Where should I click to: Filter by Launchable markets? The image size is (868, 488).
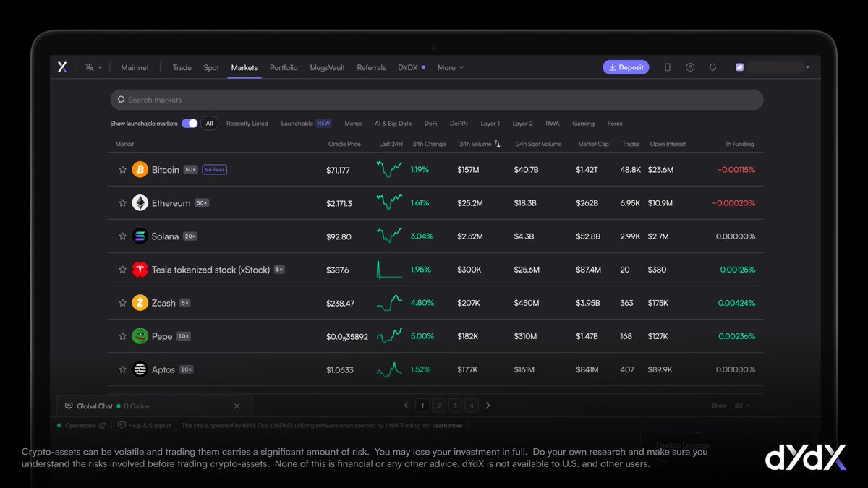coord(306,124)
